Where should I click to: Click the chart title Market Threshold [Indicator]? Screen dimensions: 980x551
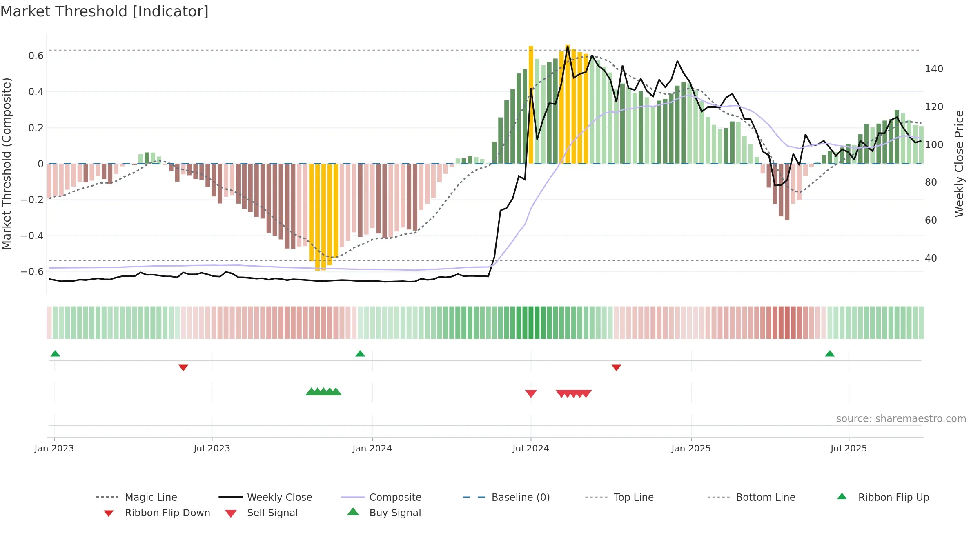click(105, 11)
